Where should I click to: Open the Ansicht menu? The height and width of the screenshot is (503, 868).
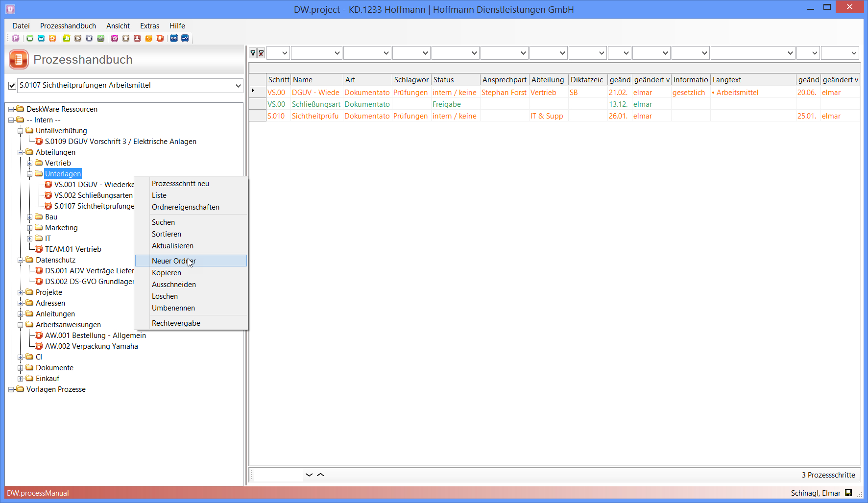[118, 26]
